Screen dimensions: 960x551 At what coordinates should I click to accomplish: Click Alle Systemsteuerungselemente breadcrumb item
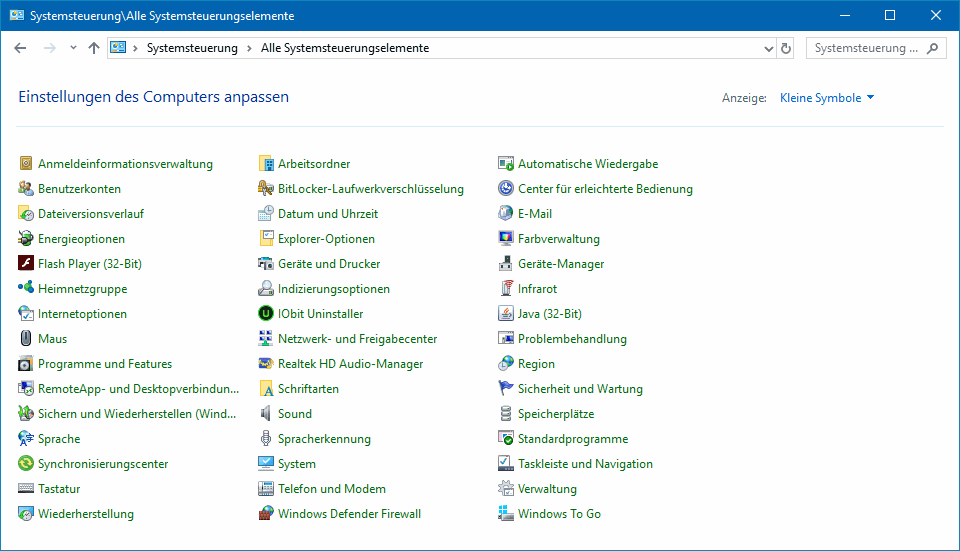(344, 48)
